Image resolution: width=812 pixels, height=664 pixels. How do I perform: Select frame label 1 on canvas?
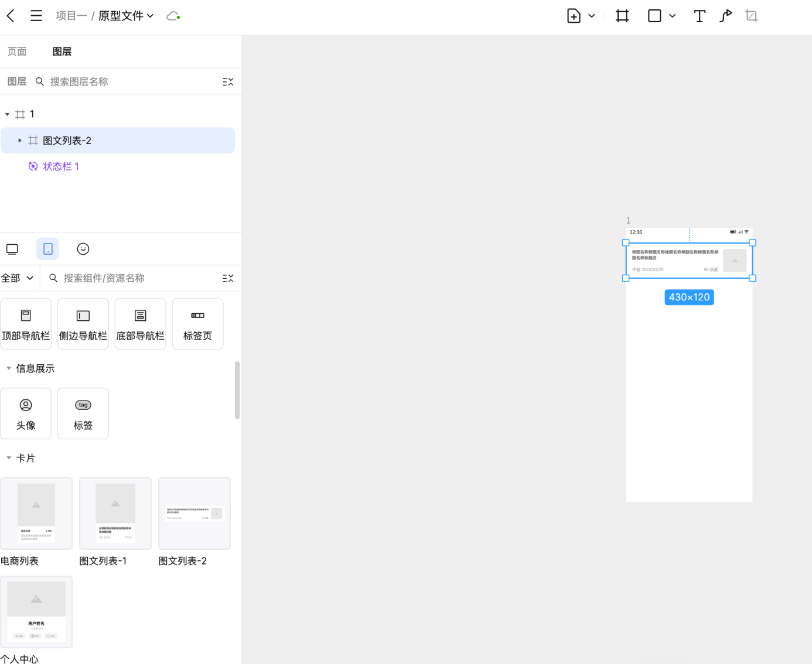click(629, 221)
